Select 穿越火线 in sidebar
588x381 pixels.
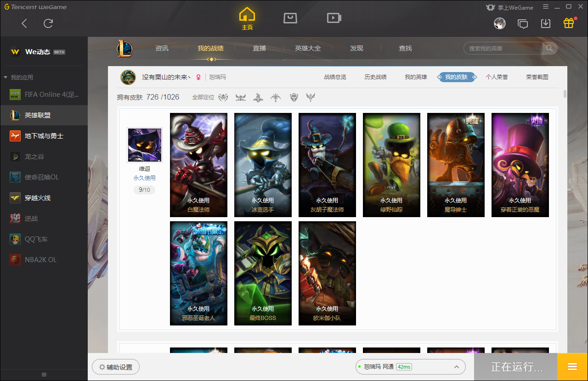click(x=44, y=198)
